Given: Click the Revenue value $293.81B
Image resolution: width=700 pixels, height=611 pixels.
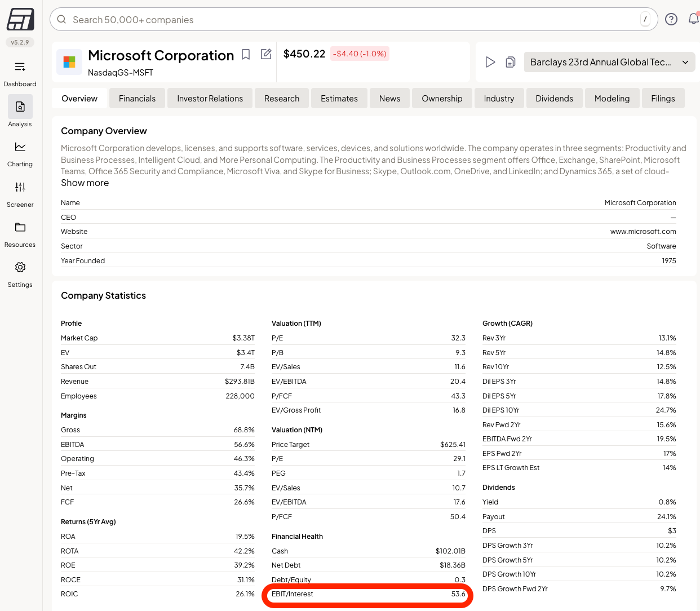Looking at the screenshot, I should click(x=240, y=382).
